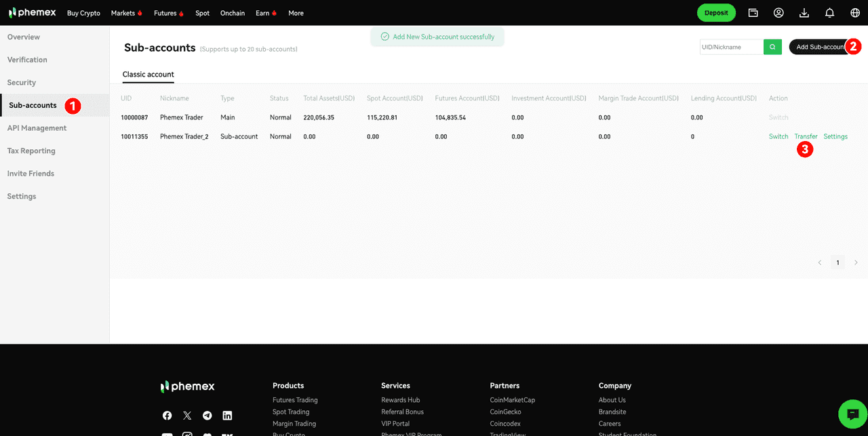Switch to the Classic account tab
The width and height of the screenshot is (868, 436).
coord(148,75)
